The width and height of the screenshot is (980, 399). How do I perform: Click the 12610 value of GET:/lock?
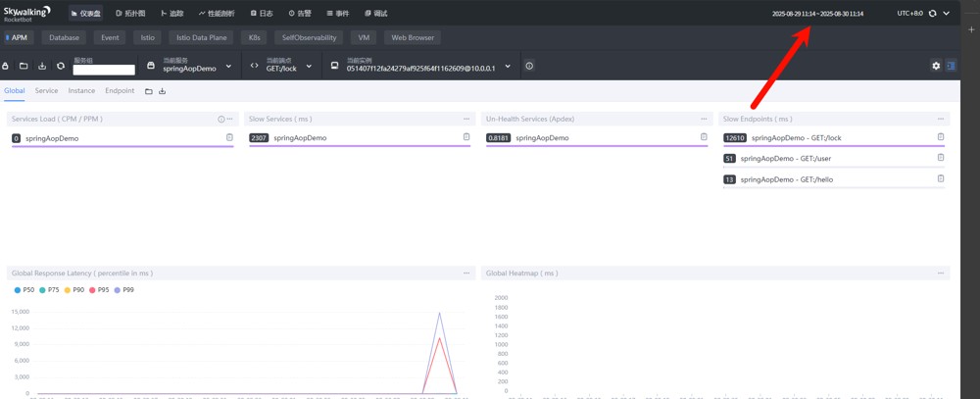(x=734, y=137)
